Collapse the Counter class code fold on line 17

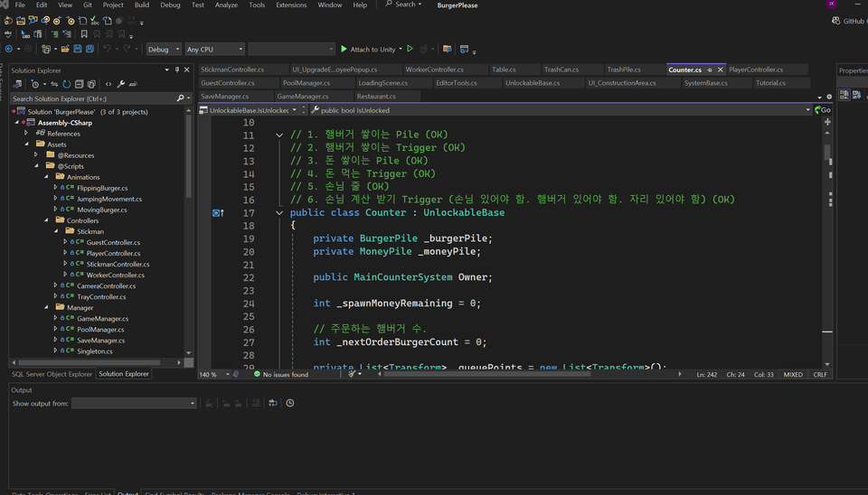(279, 213)
